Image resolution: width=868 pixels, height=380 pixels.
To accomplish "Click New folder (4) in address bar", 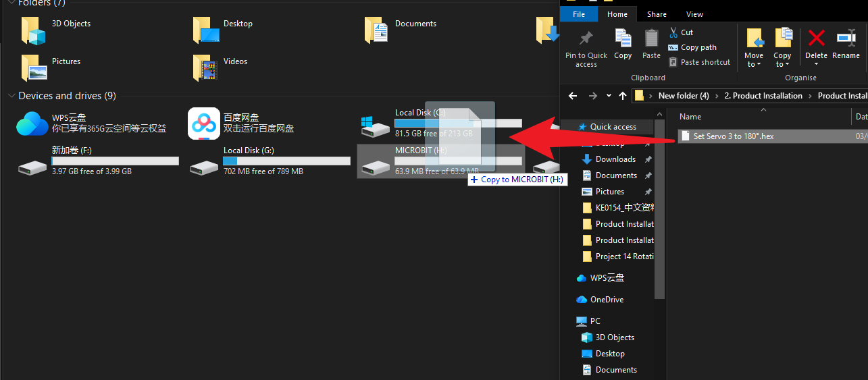I will pyautogui.click(x=684, y=96).
